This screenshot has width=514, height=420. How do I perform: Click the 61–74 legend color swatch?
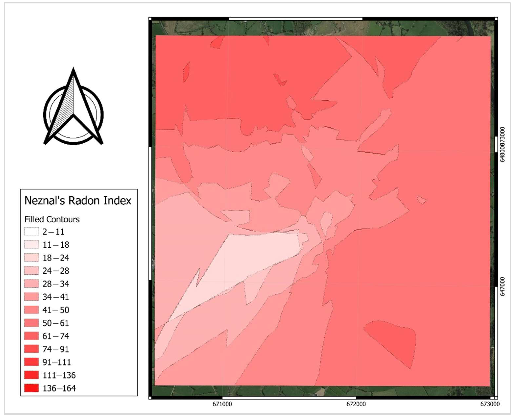[x=31, y=336]
